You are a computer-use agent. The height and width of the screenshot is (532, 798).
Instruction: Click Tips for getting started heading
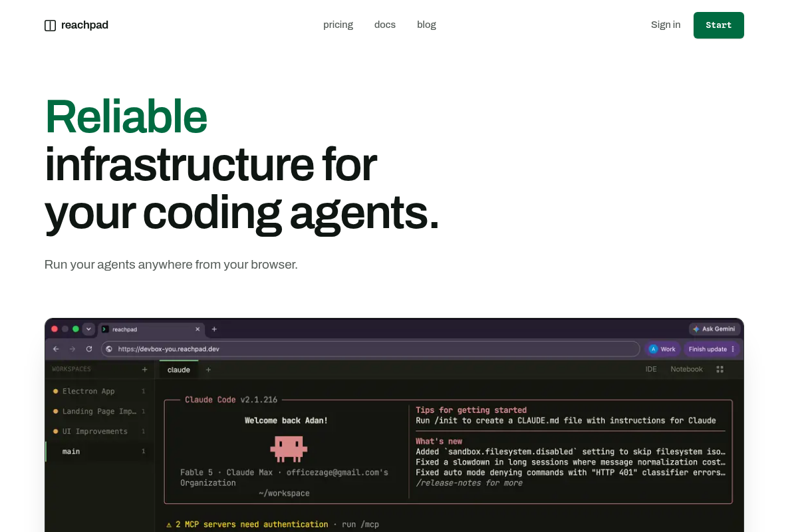pyautogui.click(x=471, y=410)
